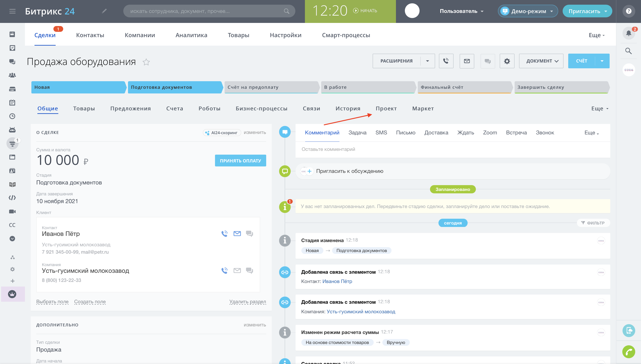Open deal settings gear icon

tap(507, 61)
